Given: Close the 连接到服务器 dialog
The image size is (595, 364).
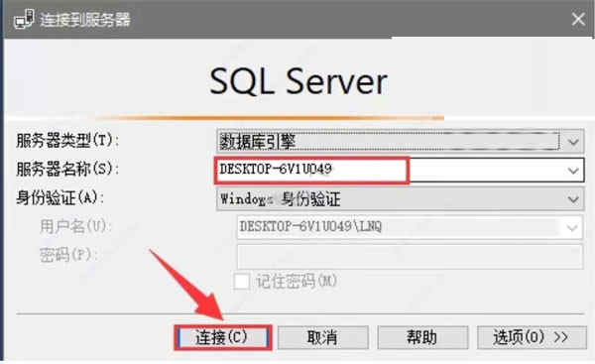Looking at the screenshot, I should click(x=578, y=19).
